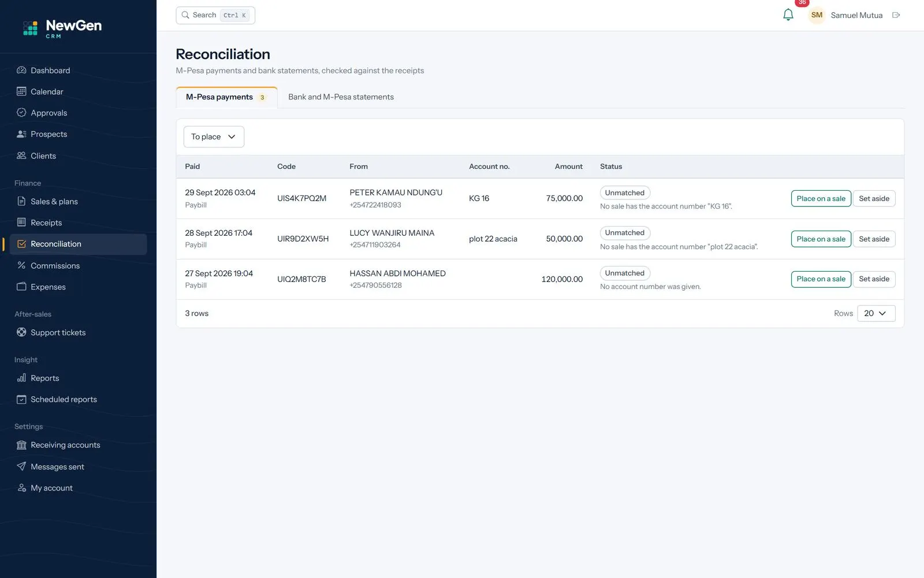924x578 pixels.
Task: Open Calendar via its sidebar icon
Action: pos(21,91)
